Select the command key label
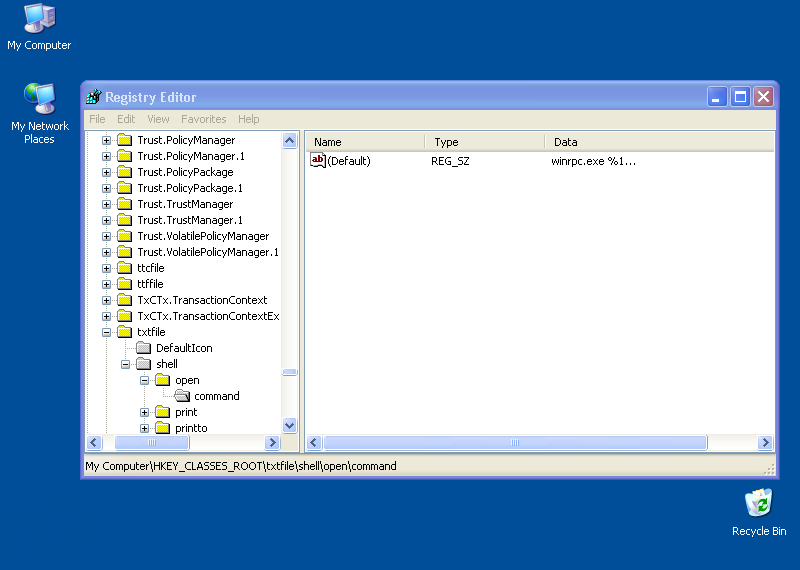 [217, 396]
